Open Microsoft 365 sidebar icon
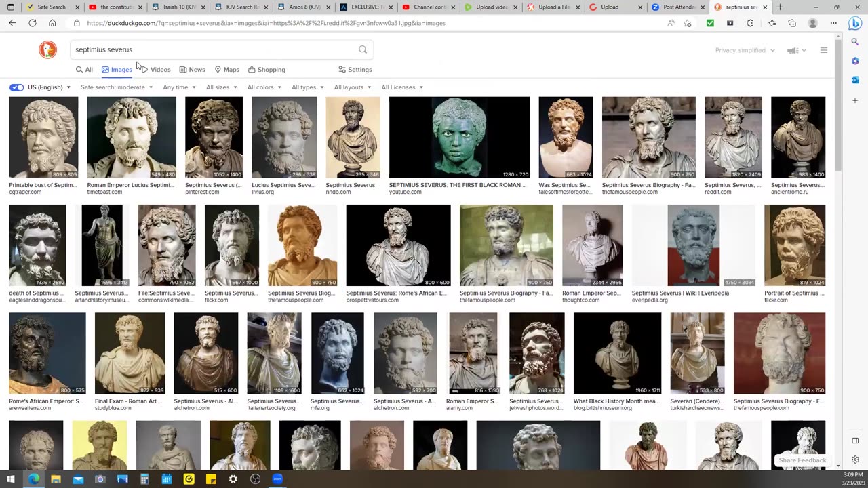This screenshot has width=868, height=488. click(855, 61)
